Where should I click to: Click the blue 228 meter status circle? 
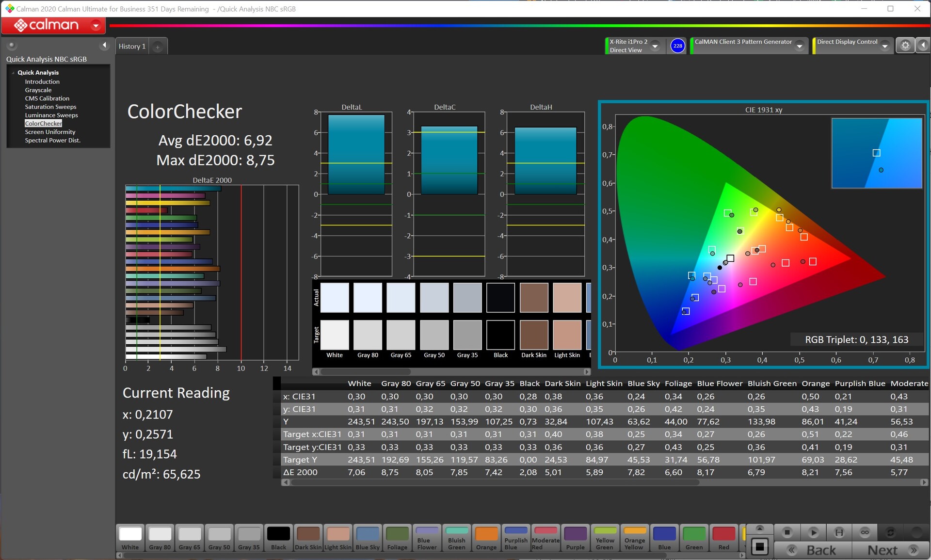[x=677, y=46]
